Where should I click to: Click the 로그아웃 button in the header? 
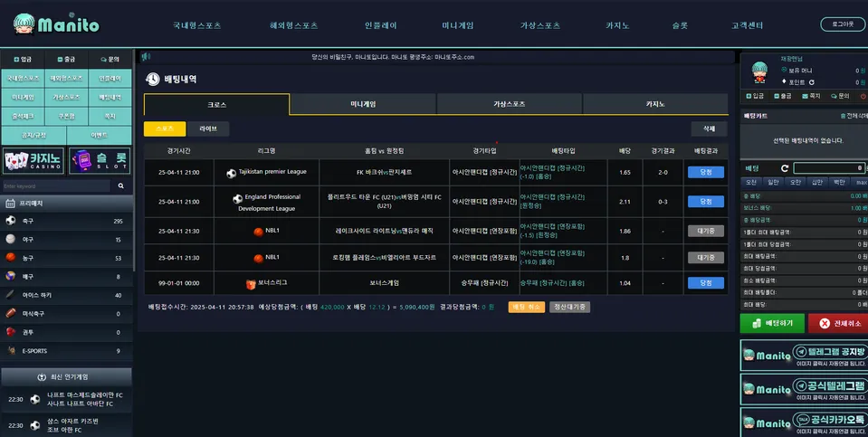pyautogui.click(x=843, y=24)
